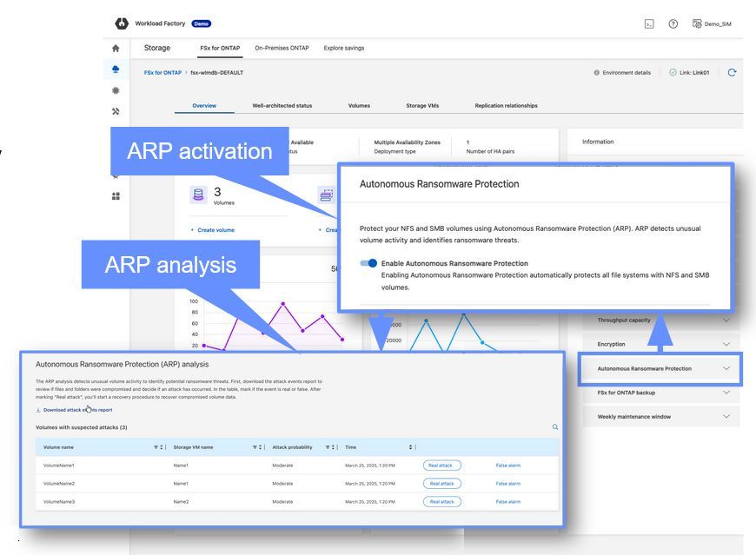Open the Explore savings tab
The width and height of the screenshot is (756, 555).
point(344,48)
